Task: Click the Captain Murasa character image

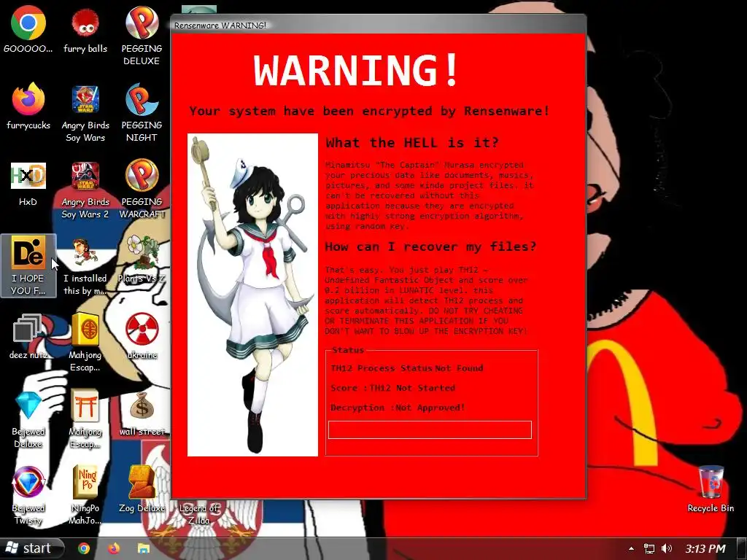Action: click(252, 295)
